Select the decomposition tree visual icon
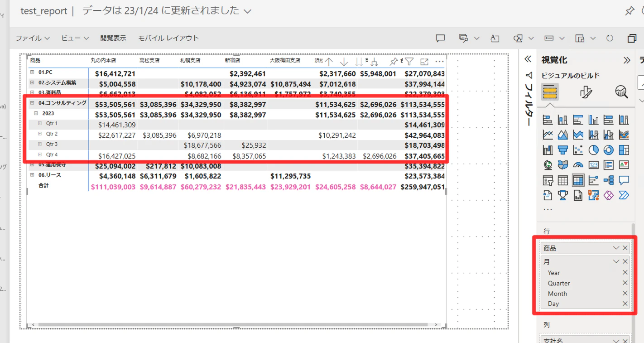The image size is (644, 343). pyautogui.click(x=609, y=180)
